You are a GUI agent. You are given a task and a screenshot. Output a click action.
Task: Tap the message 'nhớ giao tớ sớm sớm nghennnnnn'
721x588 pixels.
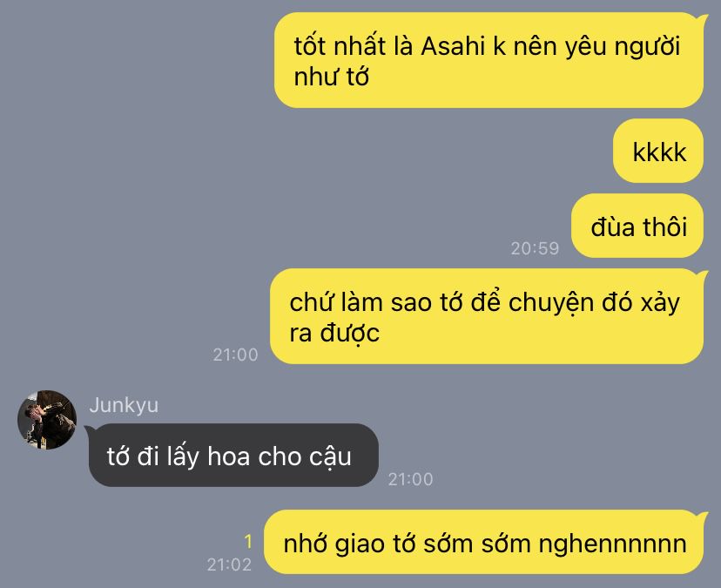pyautogui.click(x=485, y=542)
